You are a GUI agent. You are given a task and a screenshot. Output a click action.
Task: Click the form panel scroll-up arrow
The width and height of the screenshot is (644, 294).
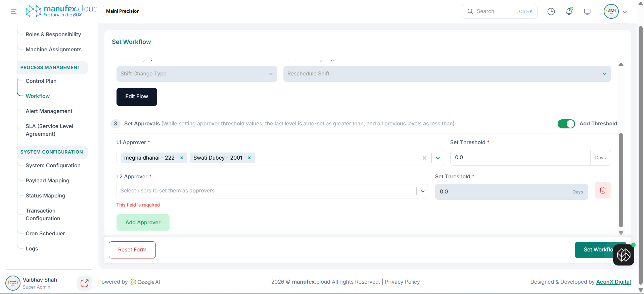pos(621,64)
